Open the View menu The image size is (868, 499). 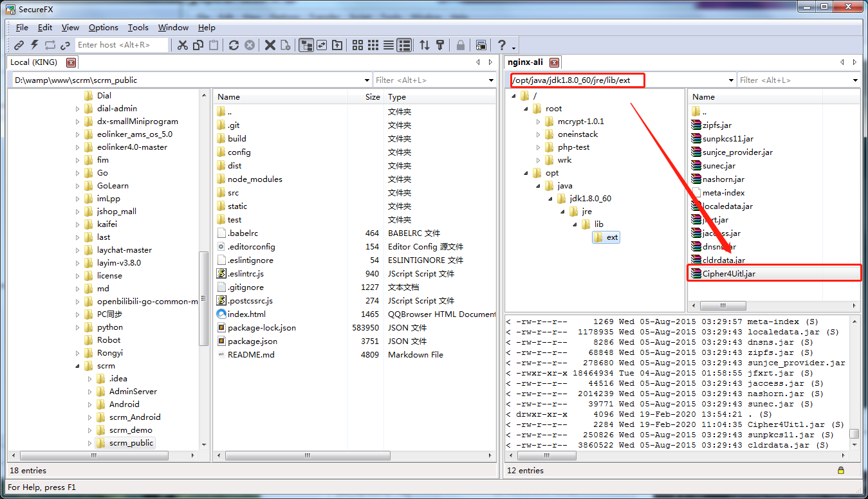click(x=70, y=28)
